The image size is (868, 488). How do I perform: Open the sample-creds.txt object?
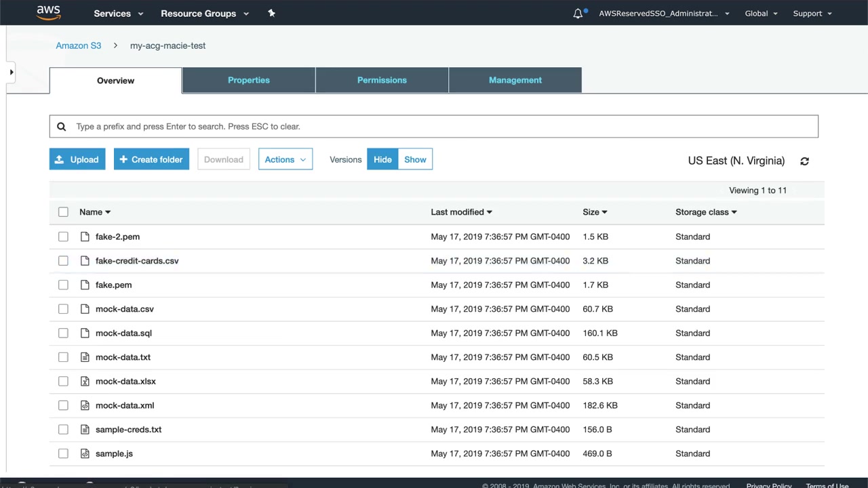[x=129, y=430]
